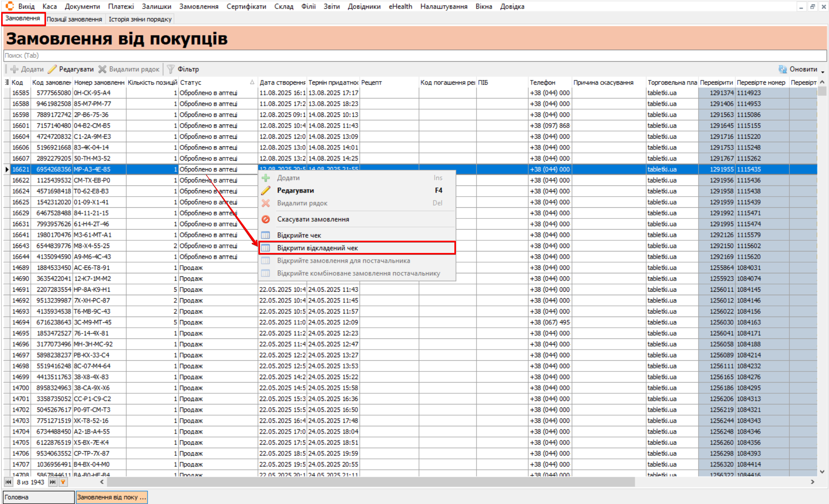
Task: Click the Оновити refresh icon
Action: click(x=783, y=69)
